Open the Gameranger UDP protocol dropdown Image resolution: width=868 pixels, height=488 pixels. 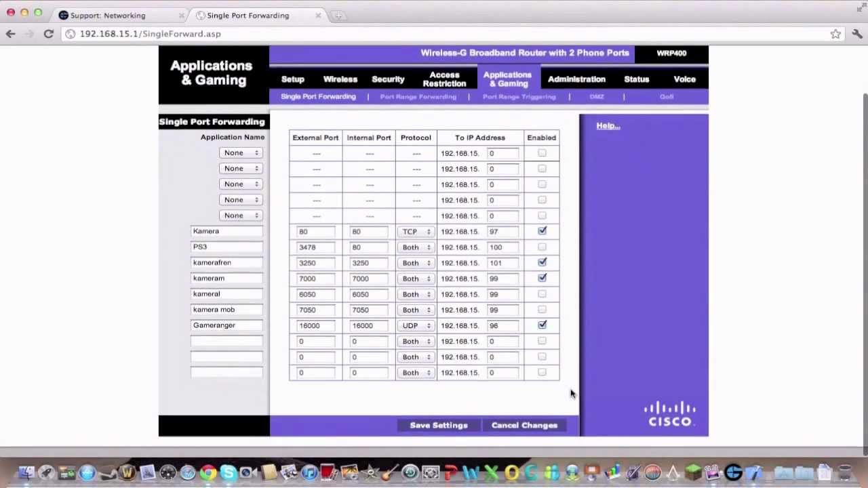pyautogui.click(x=416, y=325)
